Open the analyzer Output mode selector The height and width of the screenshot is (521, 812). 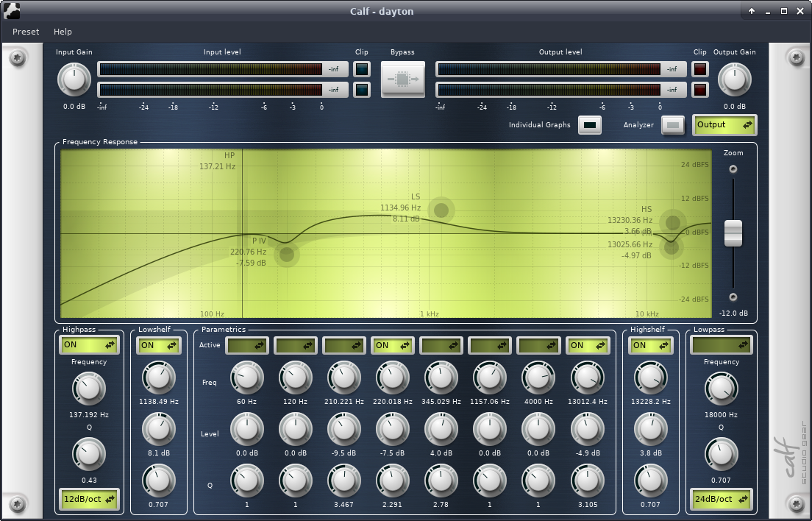point(724,125)
